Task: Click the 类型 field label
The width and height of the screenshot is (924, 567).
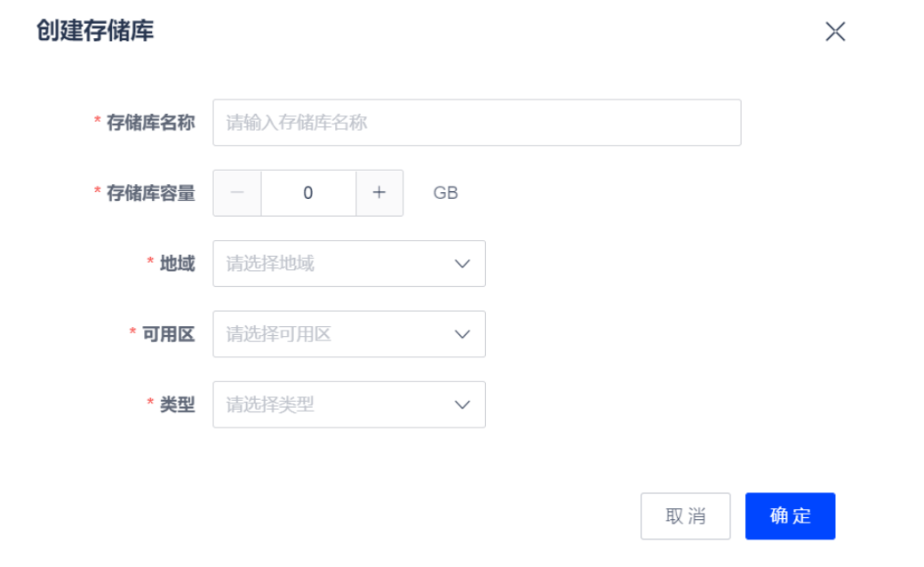Action: pyautogui.click(x=177, y=405)
